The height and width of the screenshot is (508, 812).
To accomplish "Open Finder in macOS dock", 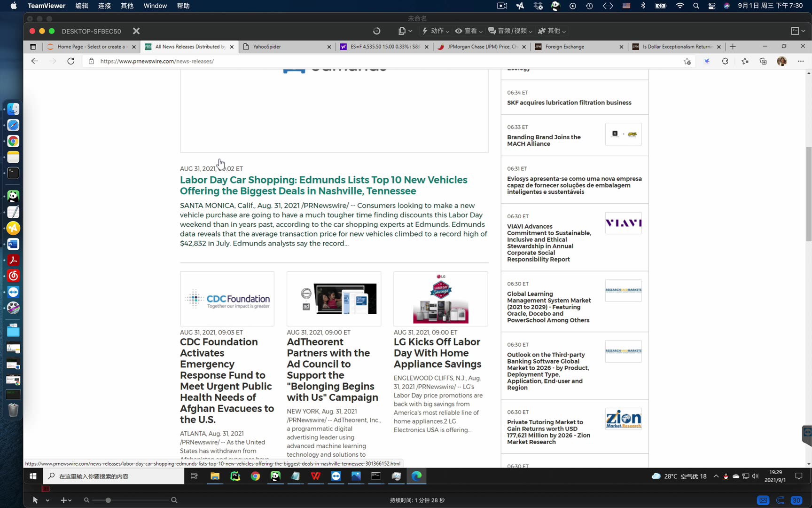I will 13,109.
